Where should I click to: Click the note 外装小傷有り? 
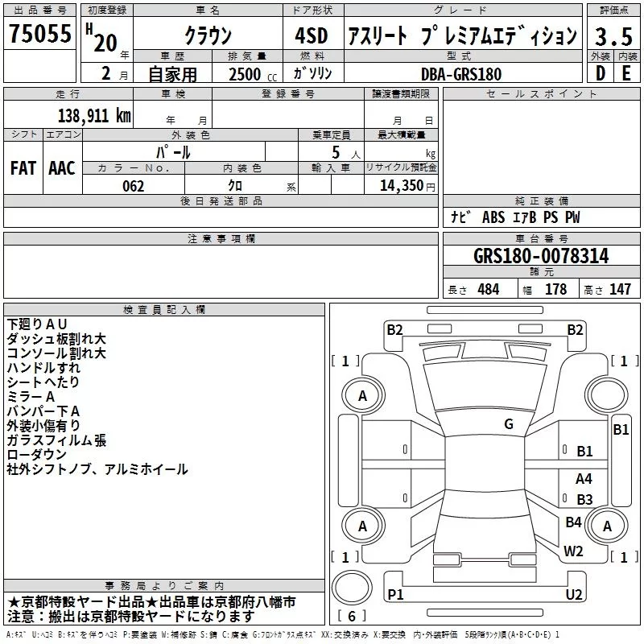[43, 425]
